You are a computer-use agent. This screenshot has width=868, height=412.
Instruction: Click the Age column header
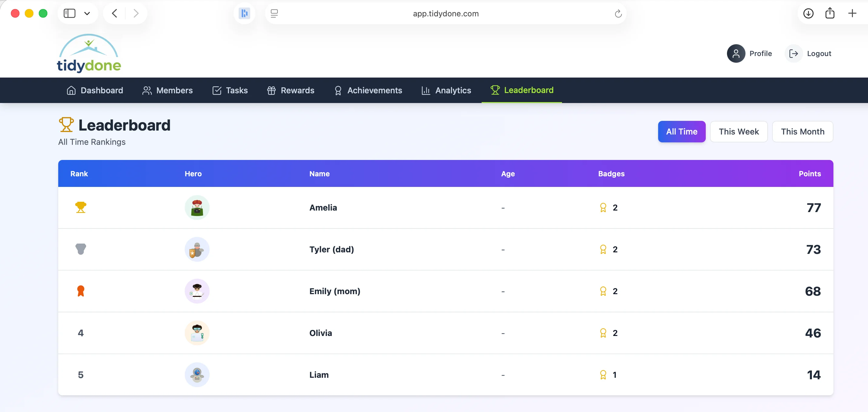pyautogui.click(x=508, y=174)
